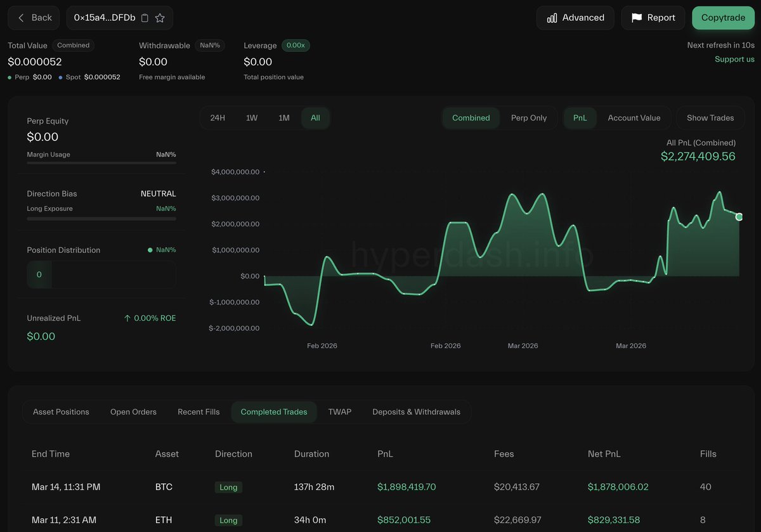
Task: Open the Support us link
Action: (734, 59)
